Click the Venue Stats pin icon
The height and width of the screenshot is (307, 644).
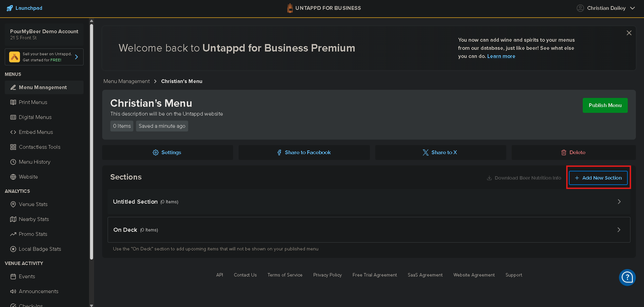[13, 204]
